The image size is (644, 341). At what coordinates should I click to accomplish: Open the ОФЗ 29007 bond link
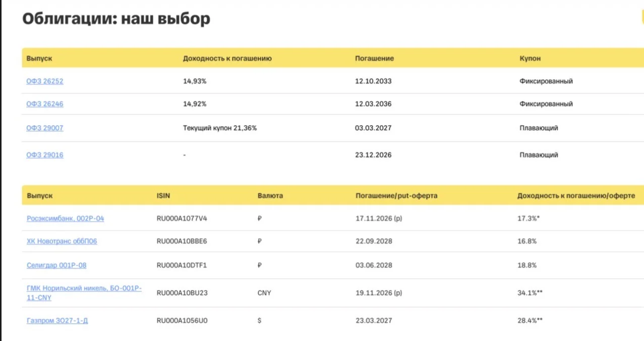(x=45, y=128)
